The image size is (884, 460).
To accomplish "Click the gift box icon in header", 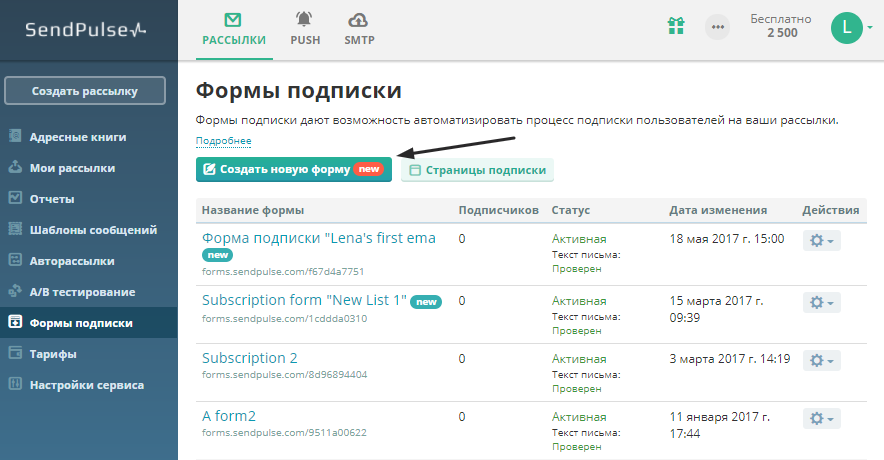I will coord(677,27).
